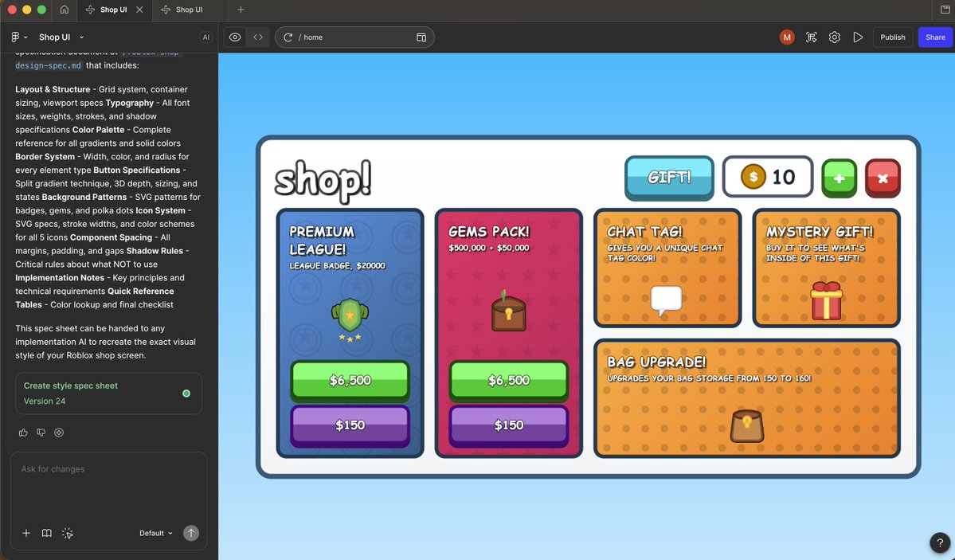Click the green plus button in shop header
The height and width of the screenshot is (560, 955).
coord(839,178)
